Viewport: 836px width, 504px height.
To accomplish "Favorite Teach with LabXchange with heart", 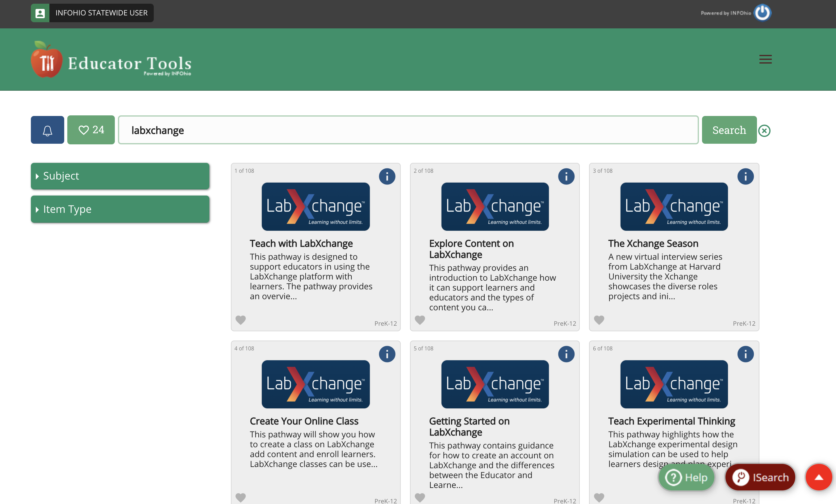I will coord(240,320).
